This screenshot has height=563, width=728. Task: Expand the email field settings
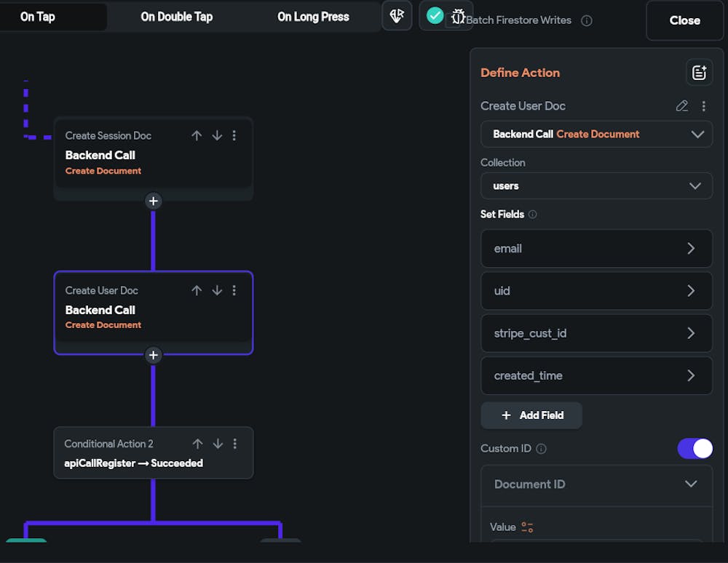(596, 248)
